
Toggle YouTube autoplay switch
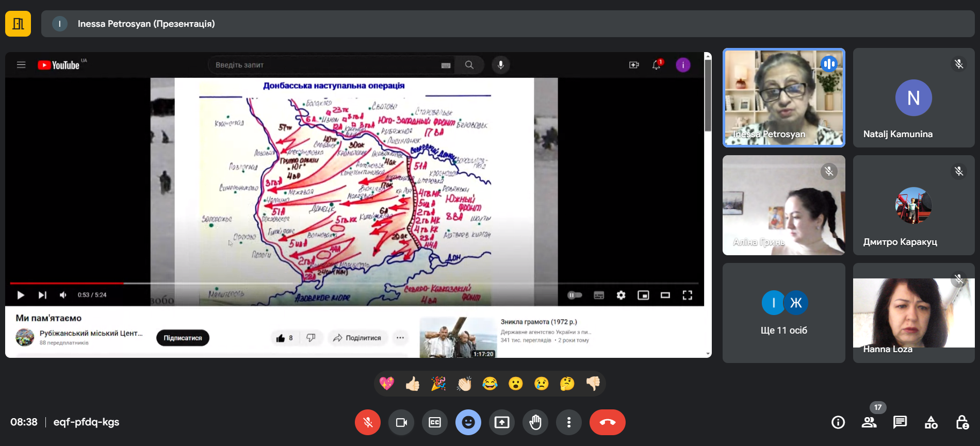point(575,295)
